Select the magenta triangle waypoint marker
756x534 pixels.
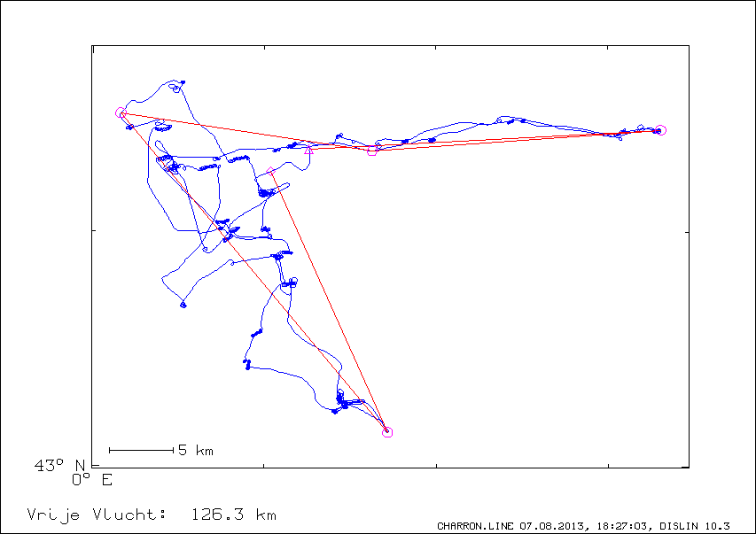[308, 150]
